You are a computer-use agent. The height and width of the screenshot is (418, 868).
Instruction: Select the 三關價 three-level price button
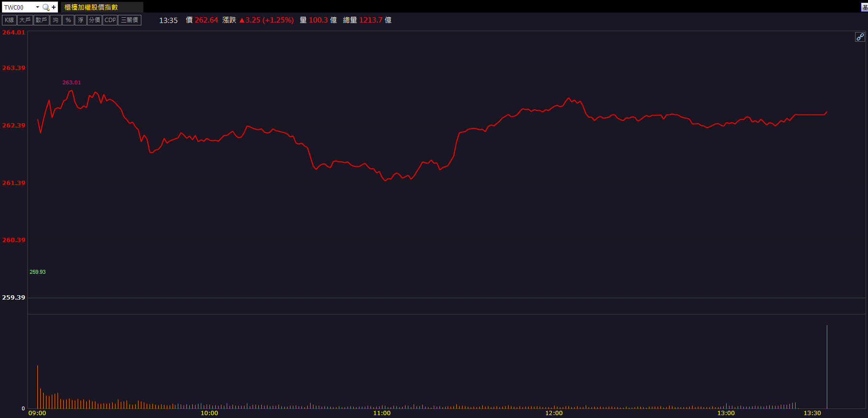coord(129,20)
